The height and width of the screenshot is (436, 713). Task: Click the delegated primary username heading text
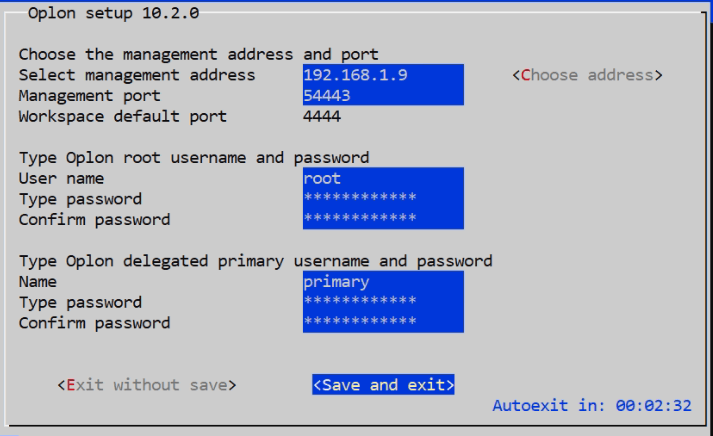click(x=256, y=261)
